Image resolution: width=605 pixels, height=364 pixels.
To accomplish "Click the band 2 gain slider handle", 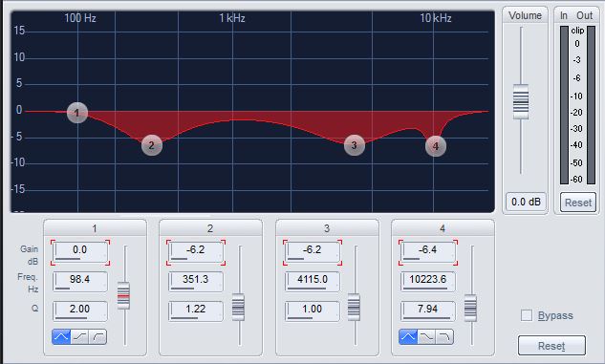I will tap(238, 308).
